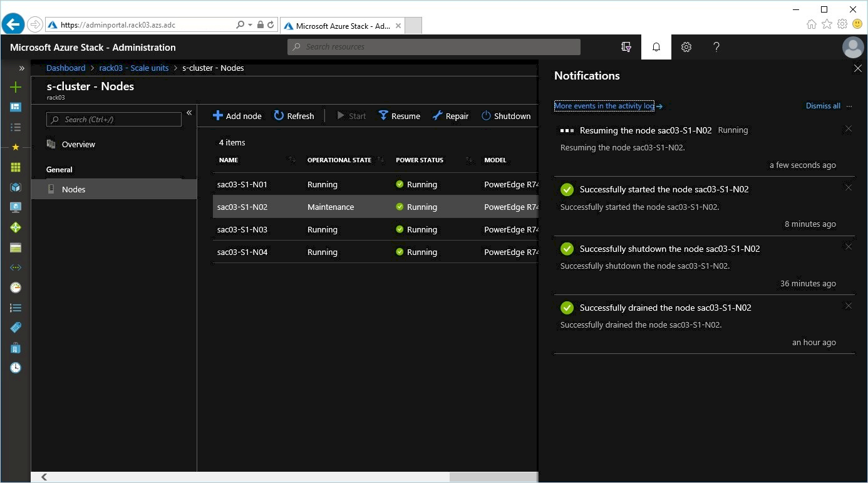Open the Dashboard icon in the left sidebar
868x483 pixels.
[x=16, y=107]
